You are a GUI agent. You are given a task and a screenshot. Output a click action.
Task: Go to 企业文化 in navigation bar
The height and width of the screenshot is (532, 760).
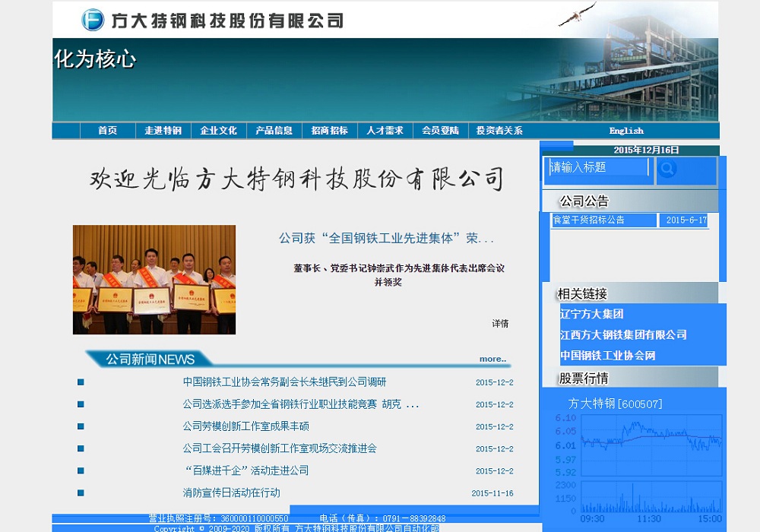[219, 130]
